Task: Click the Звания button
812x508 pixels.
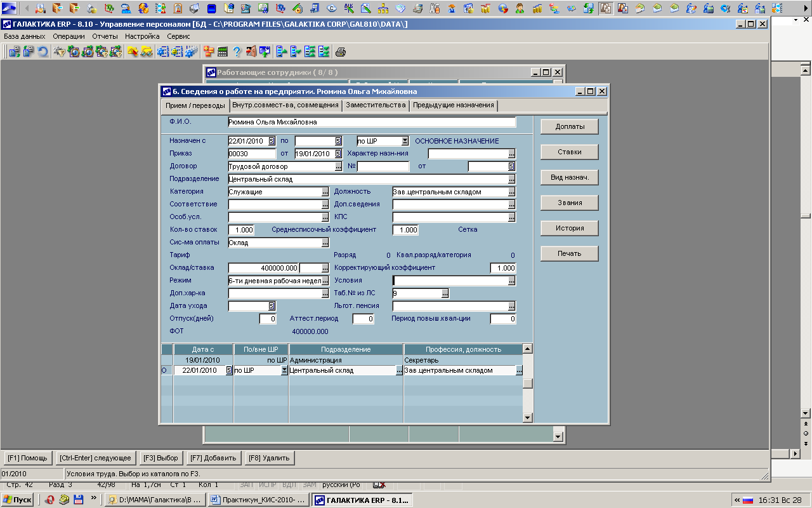Action: point(570,203)
